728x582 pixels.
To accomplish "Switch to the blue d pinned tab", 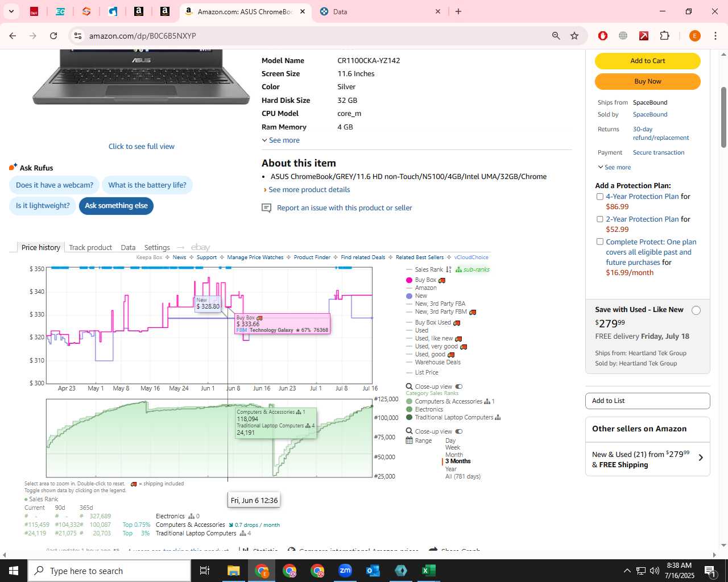I will 113,11.
